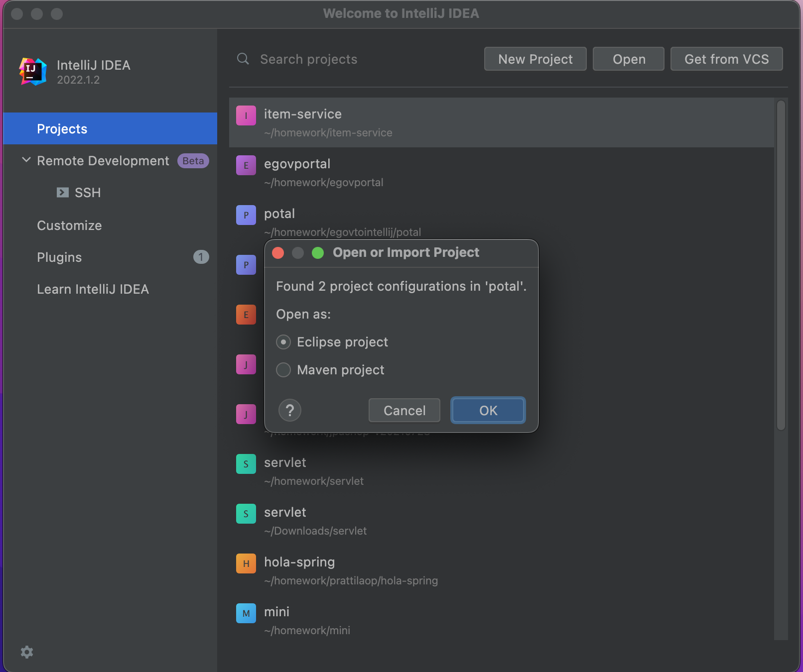Image resolution: width=803 pixels, height=672 pixels.
Task: Click Get from VCS button
Action: [726, 59]
